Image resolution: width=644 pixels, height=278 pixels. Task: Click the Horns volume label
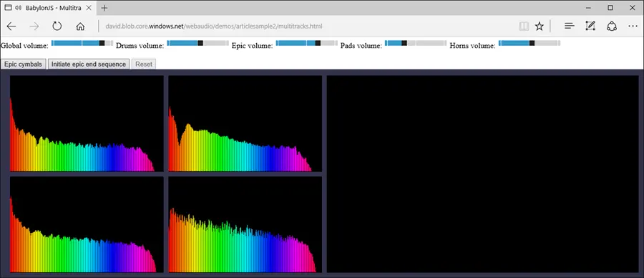473,46
